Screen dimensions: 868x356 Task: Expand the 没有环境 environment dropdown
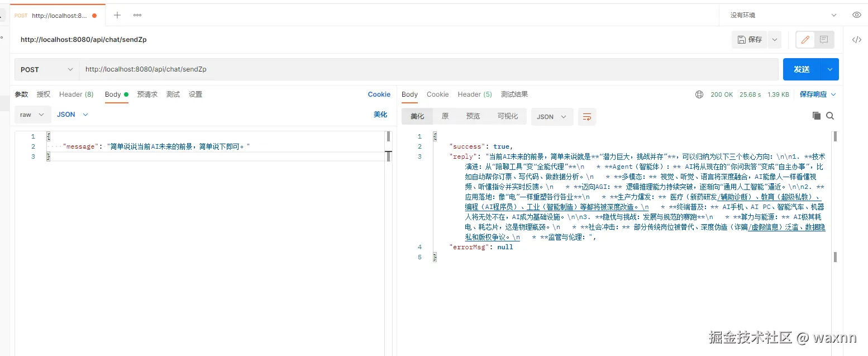click(x=784, y=15)
